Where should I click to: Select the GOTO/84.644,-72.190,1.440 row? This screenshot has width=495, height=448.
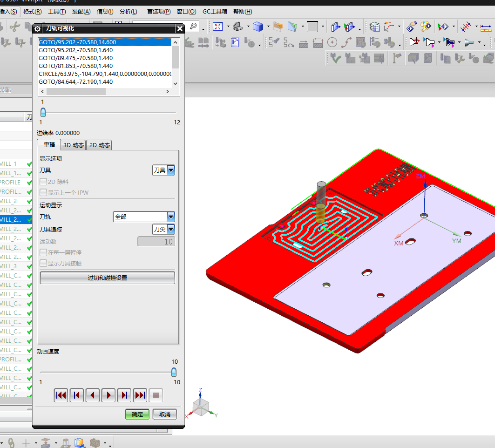[105, 82]
